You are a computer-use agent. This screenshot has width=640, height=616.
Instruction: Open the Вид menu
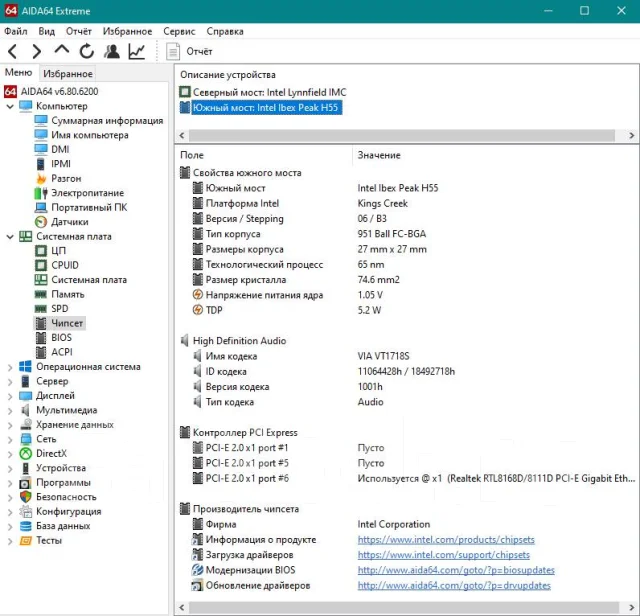click(47, 31)
